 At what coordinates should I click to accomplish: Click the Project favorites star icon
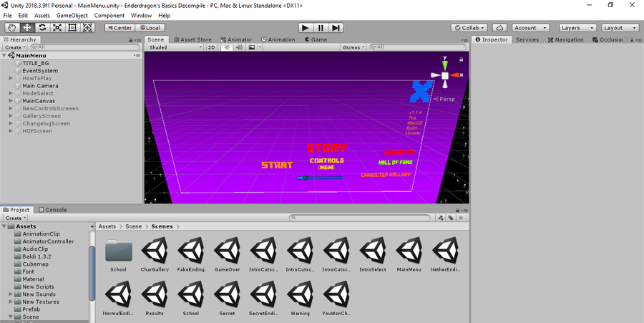tap(461, 218)
